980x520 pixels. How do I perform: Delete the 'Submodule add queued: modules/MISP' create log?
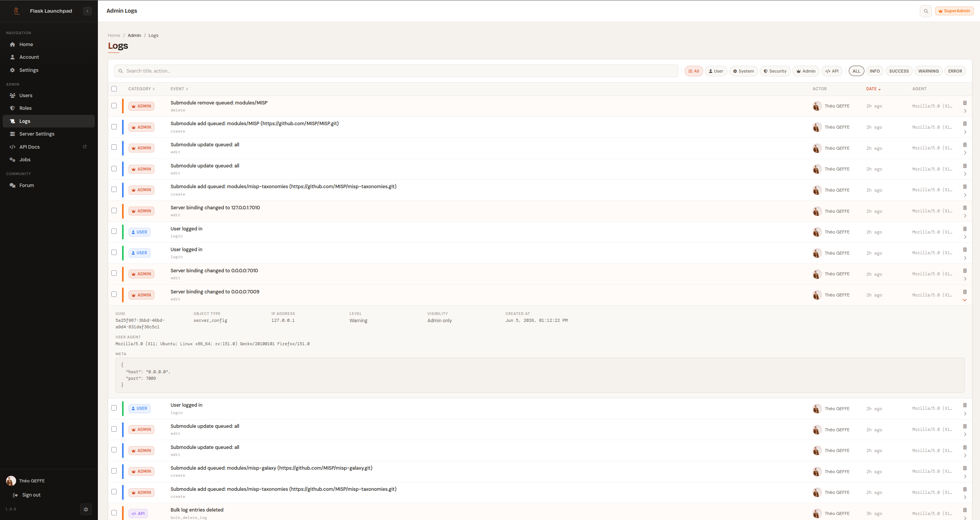click(x=965, y=124)
